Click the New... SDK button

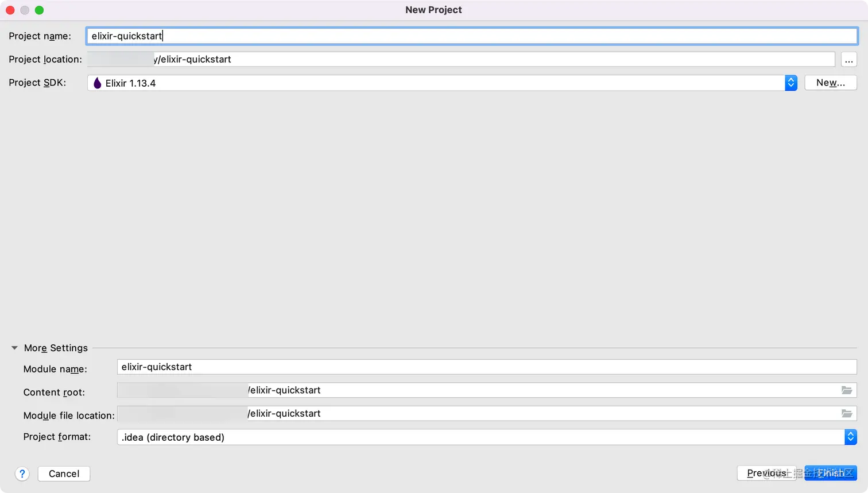tap(831, 83)
